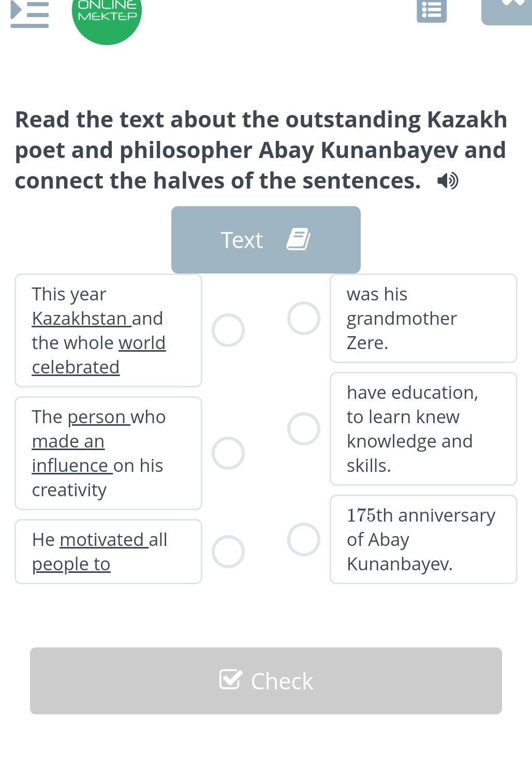Click the book icon on Text button

[x=299, y=239]
